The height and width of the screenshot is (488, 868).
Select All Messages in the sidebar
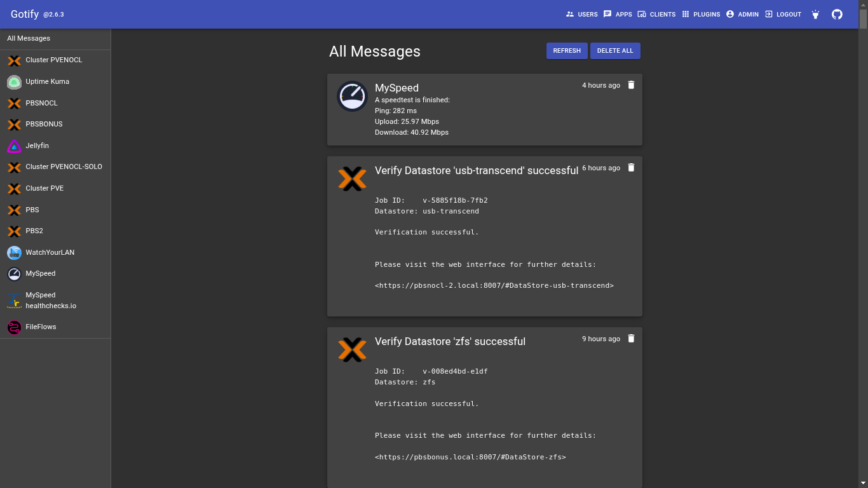(55, 39)
